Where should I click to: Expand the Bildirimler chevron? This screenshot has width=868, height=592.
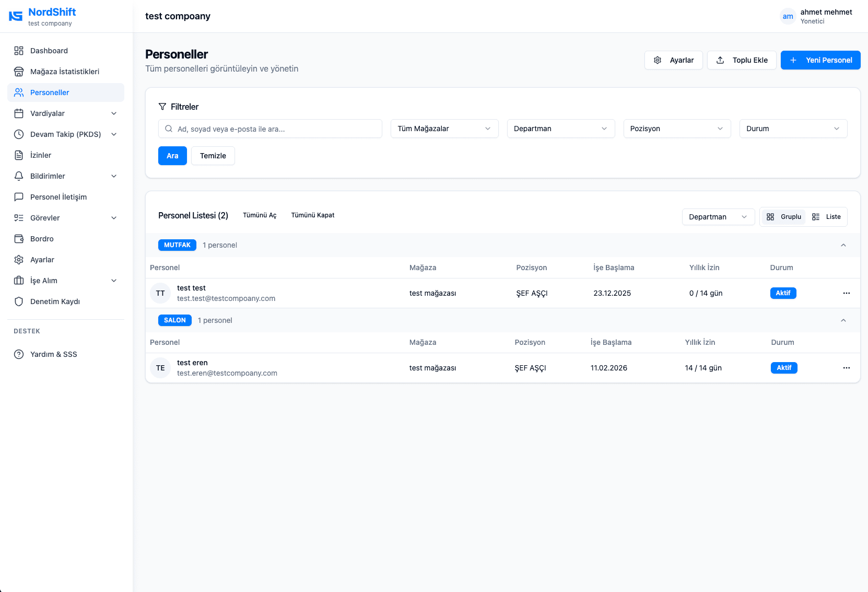pyautogui.click(x=114, y=176)
